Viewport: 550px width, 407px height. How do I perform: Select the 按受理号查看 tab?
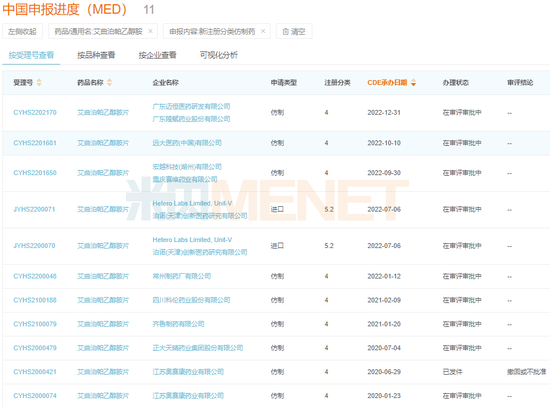(31, 55)
